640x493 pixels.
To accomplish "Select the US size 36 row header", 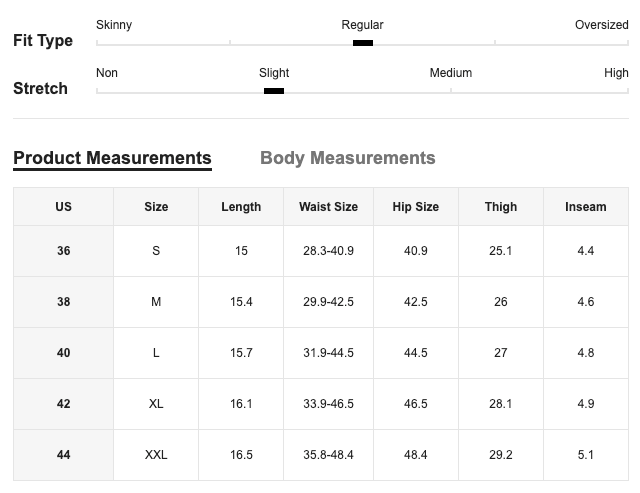I will coord(64,251).
